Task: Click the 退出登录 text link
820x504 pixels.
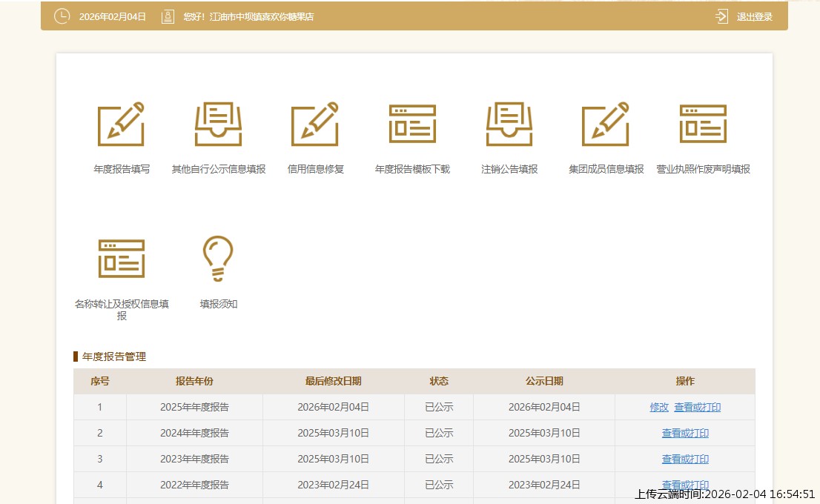Action: [x=754, y=16]
